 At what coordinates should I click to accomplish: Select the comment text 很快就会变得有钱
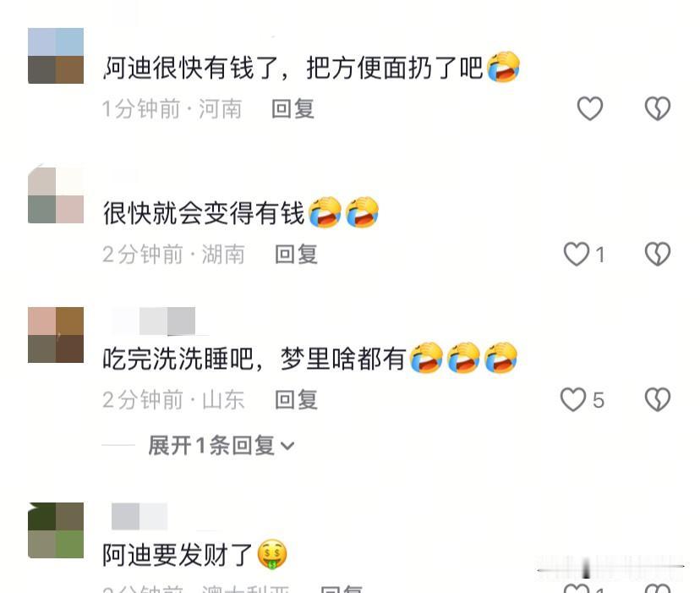point(204,212)
